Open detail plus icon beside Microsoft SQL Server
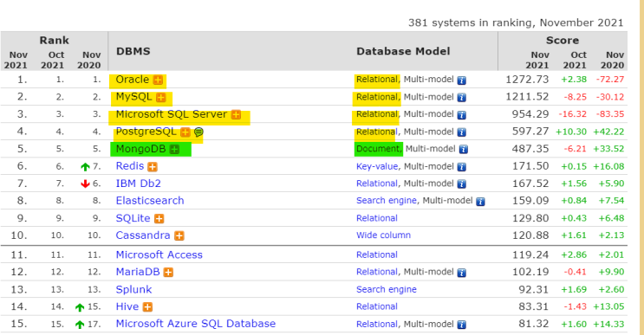The height and width of the screenshot is (335, 644). 236,115
